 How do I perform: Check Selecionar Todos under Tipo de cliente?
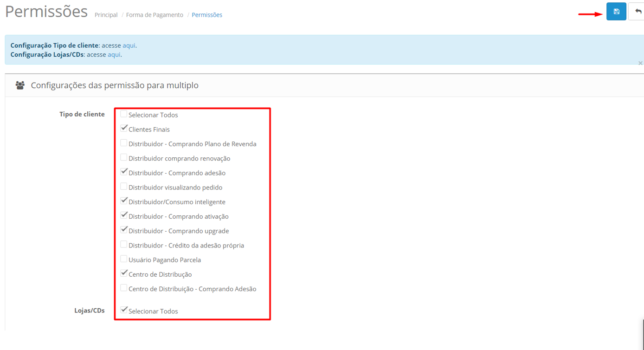(x=124, y=114)
